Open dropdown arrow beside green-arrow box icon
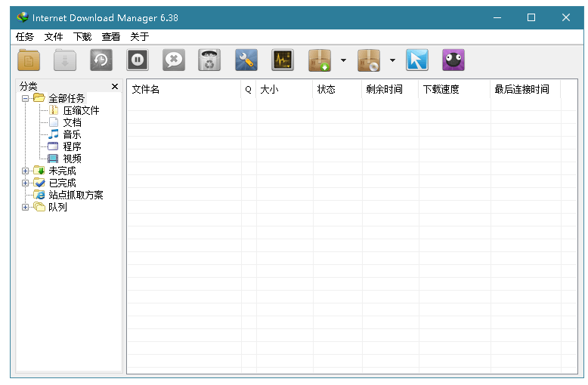The image size is (588, 385). [343, 60]
